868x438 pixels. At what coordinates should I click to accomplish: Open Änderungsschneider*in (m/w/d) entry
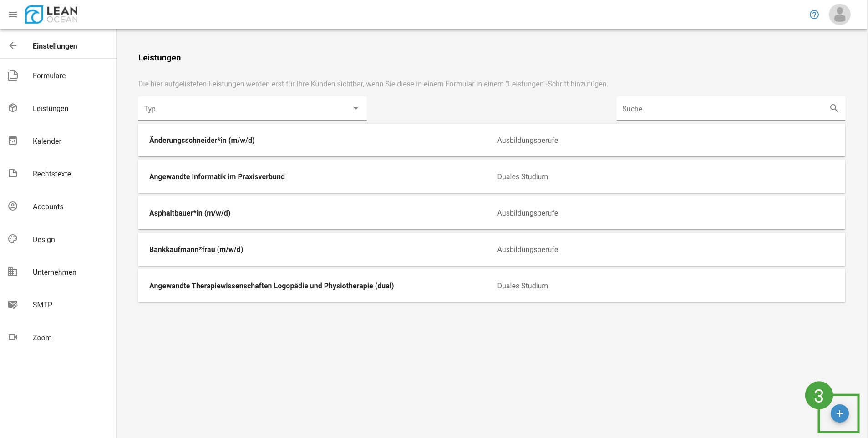coord(202,140)
